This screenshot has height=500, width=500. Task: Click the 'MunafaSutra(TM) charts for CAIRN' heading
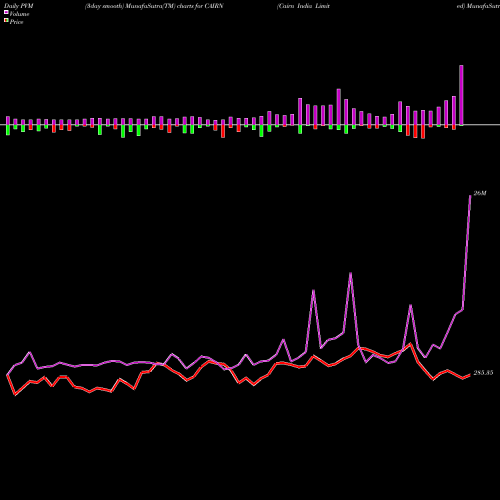pos(174,6)
